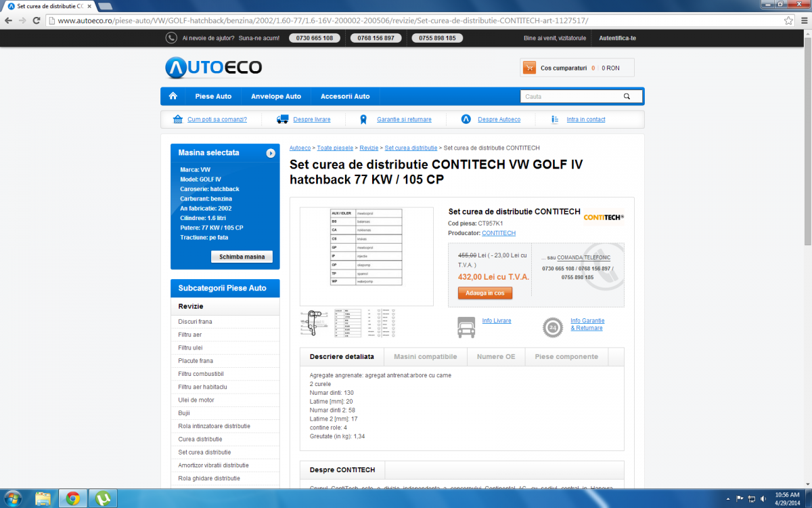The image size is (812, 508).
Task: Click the Toate piesele breadcrumb link
Action: pos(335,148)
